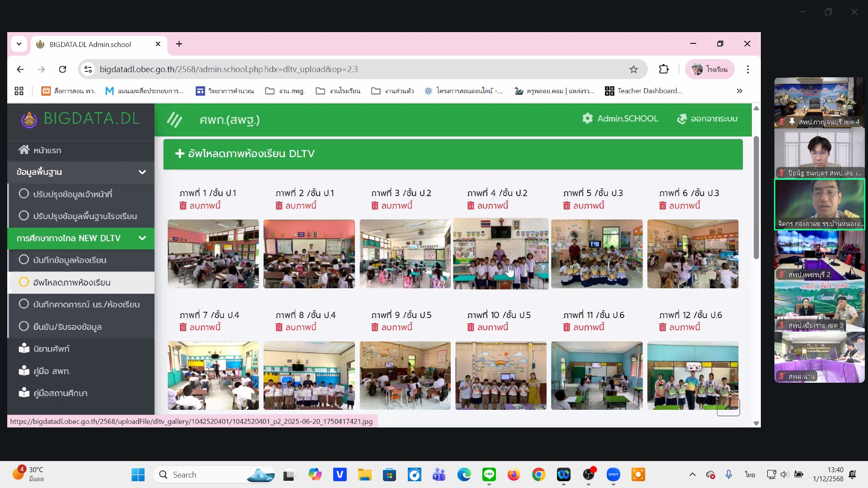Click trash icon for ภาพที่ 12 ชั้น ป.6

pos(663,328)
